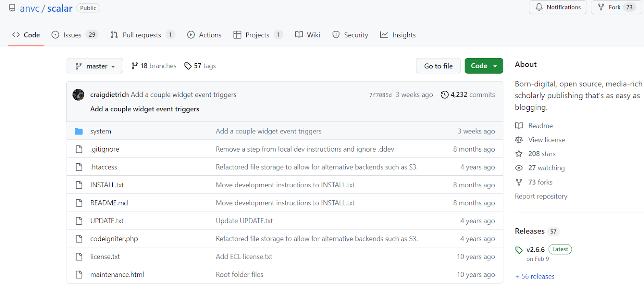Click the license scale icon

pyautogui.click(x=519, y=140)
